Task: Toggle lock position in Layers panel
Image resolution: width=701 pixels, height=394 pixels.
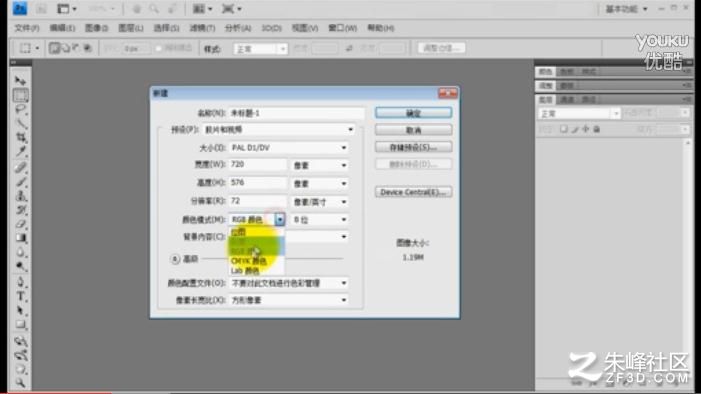Action: (x=586, y=129)
